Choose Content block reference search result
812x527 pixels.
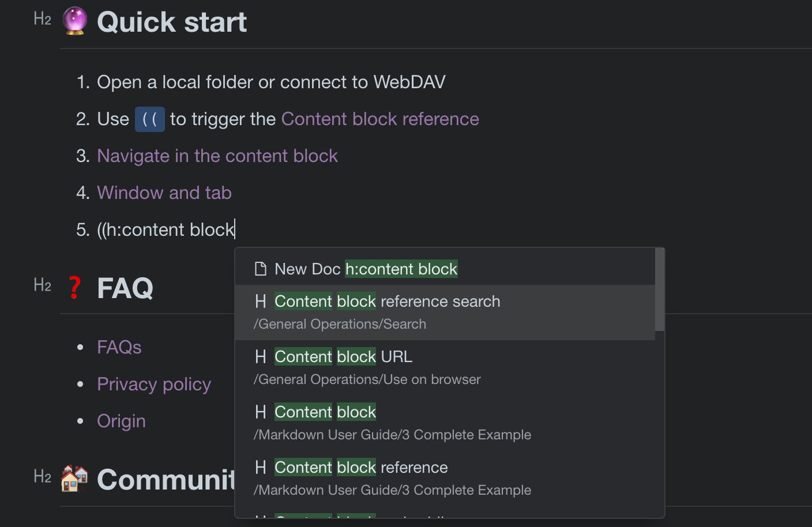[x=387, y=311]
